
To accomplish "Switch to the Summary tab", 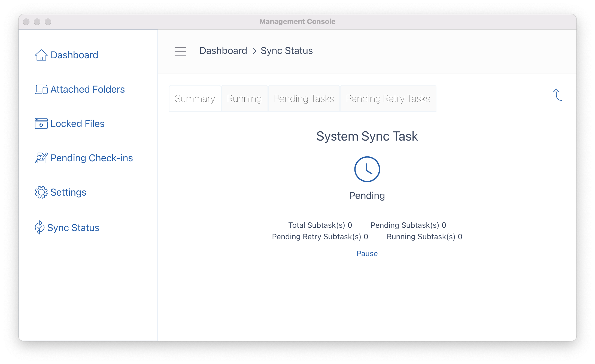I will [x=195, y=99].
